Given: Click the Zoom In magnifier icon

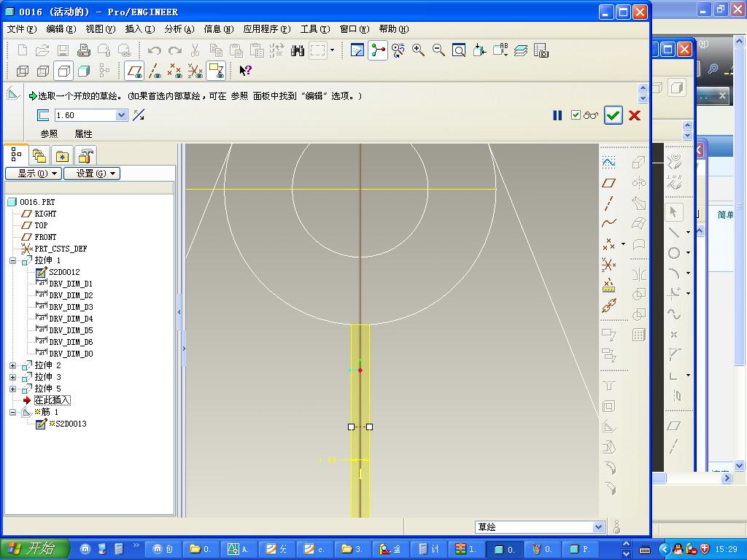Looking at the screenshot, I should [418, 50].
